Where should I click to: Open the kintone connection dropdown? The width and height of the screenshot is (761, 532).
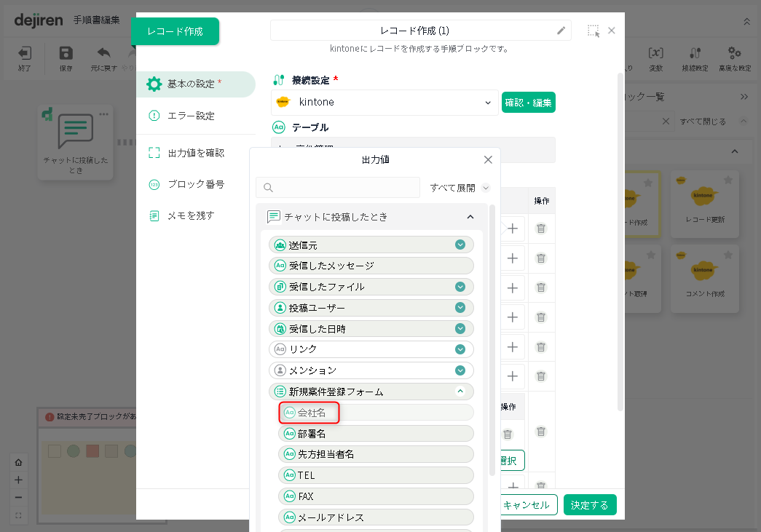pos(487,103)
